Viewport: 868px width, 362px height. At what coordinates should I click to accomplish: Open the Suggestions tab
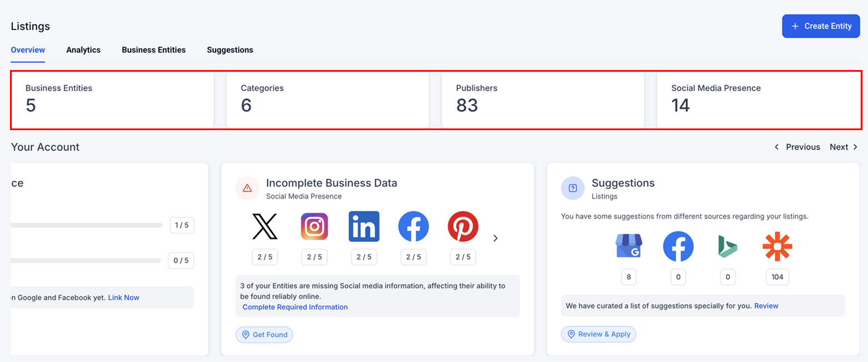tap(230, 50)
